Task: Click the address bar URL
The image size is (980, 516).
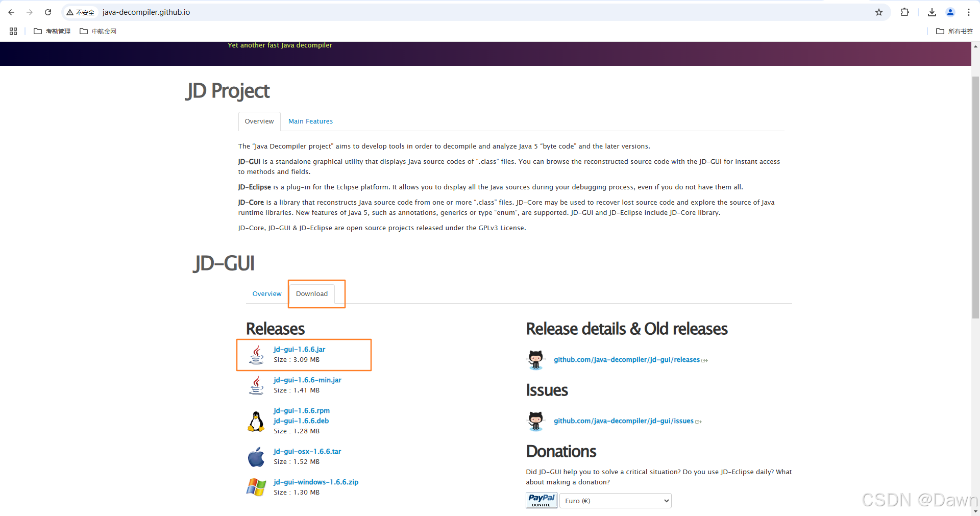Action: click(146, 12)
